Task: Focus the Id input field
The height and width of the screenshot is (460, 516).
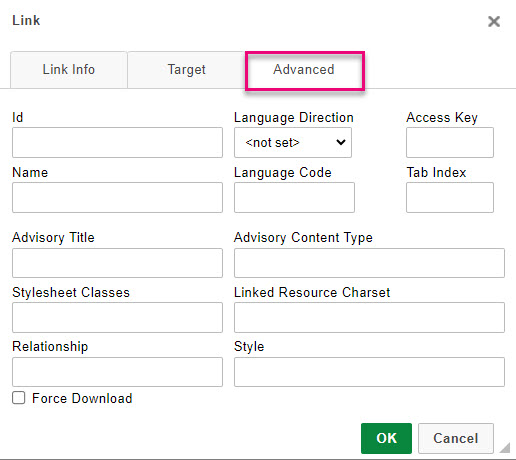Action: coord(117,142)
